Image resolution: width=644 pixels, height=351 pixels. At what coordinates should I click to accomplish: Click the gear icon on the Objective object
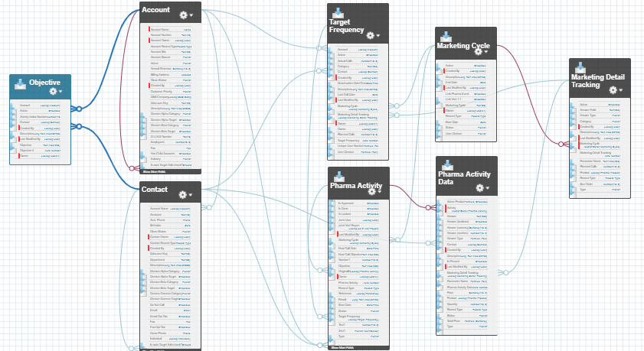click(54, 91)
